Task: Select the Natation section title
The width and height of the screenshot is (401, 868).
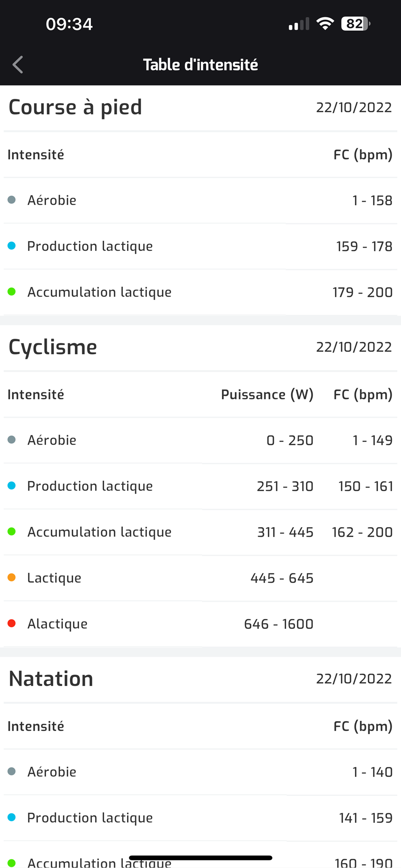Action: [x=51, y=679]
